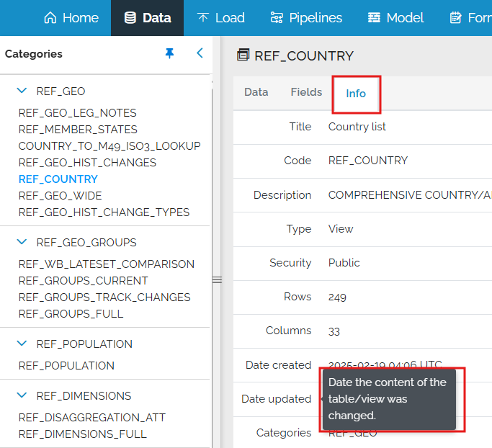The image size is (492, 448).
Task: Open REF_GROUPS_CURRENT table
Action: [83, 281]
